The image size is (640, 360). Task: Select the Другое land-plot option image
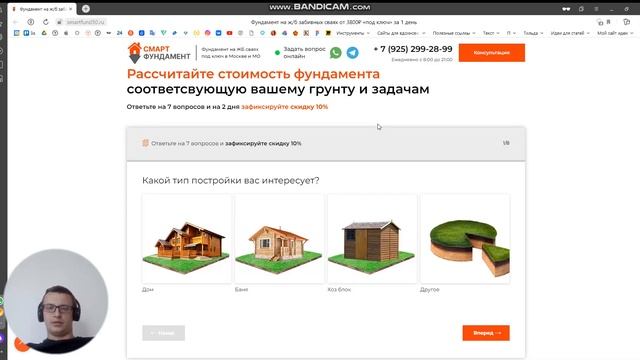click(x=465, y=239)
